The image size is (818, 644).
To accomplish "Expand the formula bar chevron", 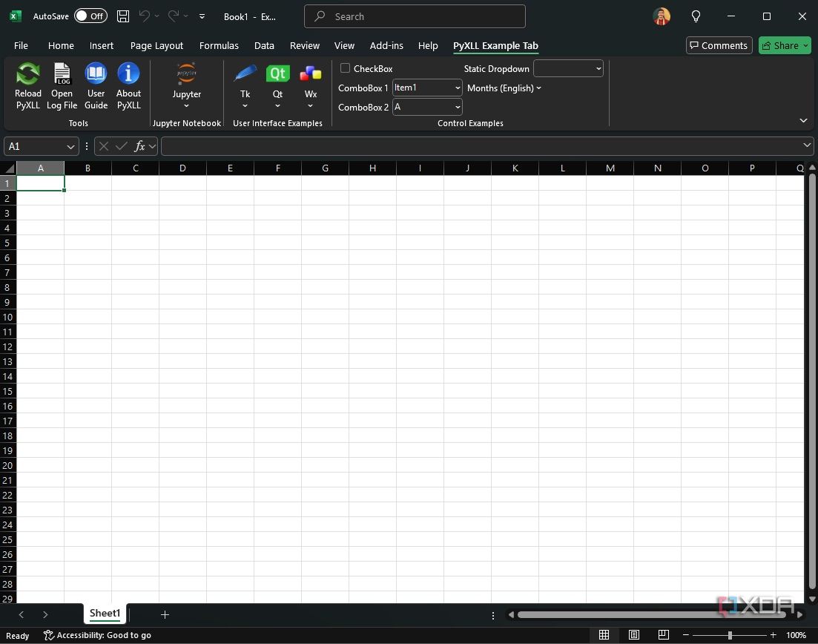I will [x=807, y=145].
